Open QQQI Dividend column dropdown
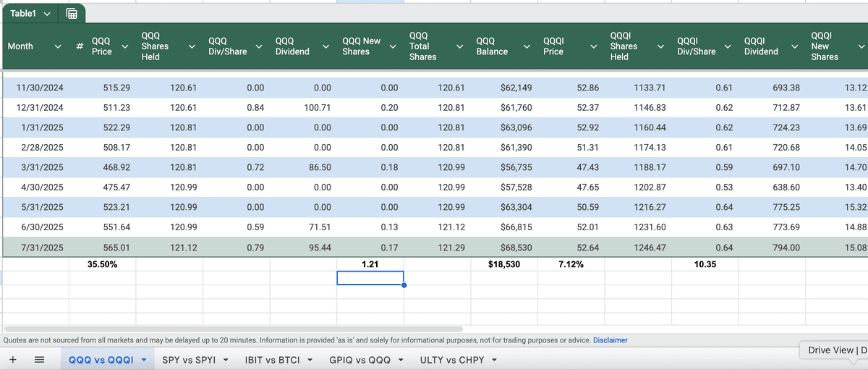Image resolution: width=868 pixels, height=370 pixels. (x=793, y=46)
